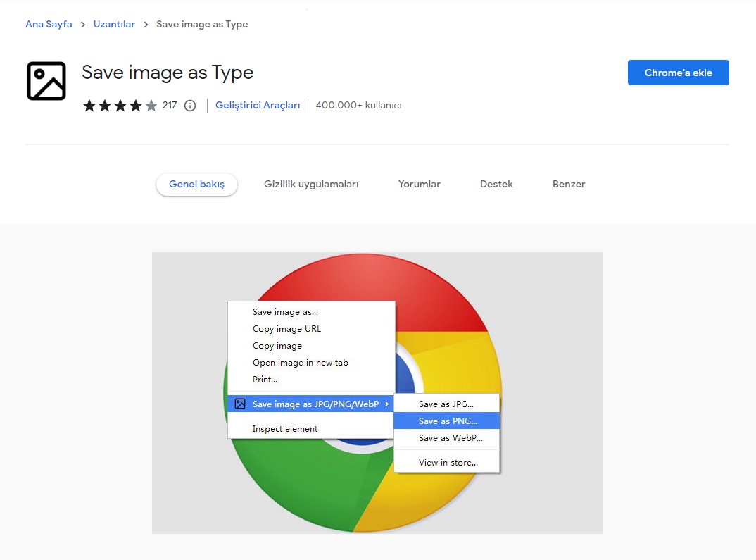756x560 pixels.
Task: Select Open image in new tab
Action: point(311,363)
